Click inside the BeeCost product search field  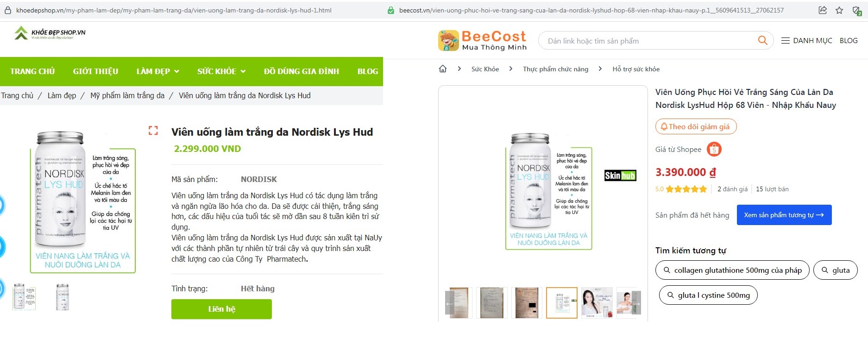[648, 41]
